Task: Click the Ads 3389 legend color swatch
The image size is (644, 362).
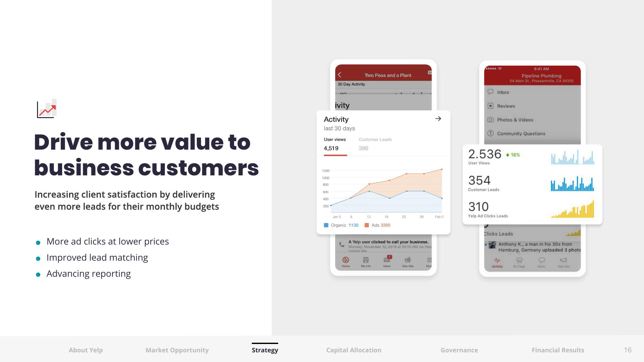Action: coord(367,225)
